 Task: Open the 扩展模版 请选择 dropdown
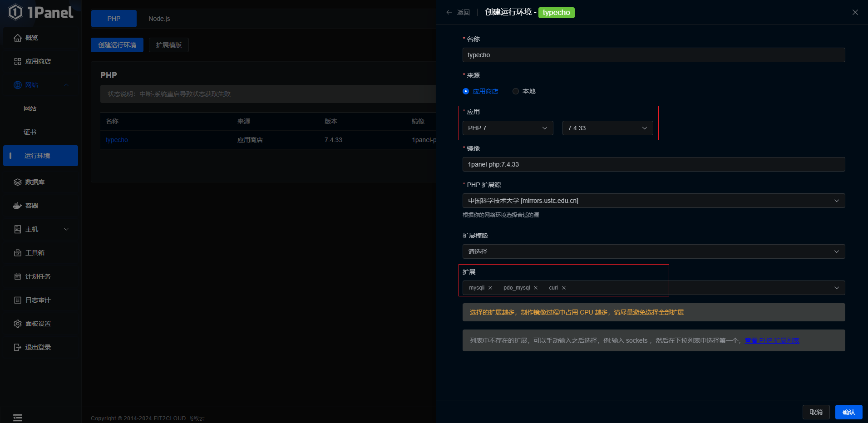coord(654,251)
